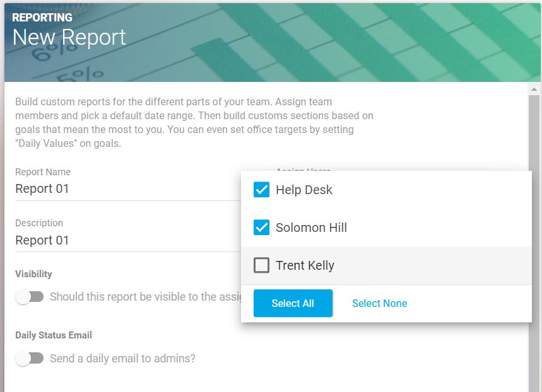Select the Help Desk name in the user list
Image resolution: width=542 pixels, height=392 pixels.
(304, 190)
